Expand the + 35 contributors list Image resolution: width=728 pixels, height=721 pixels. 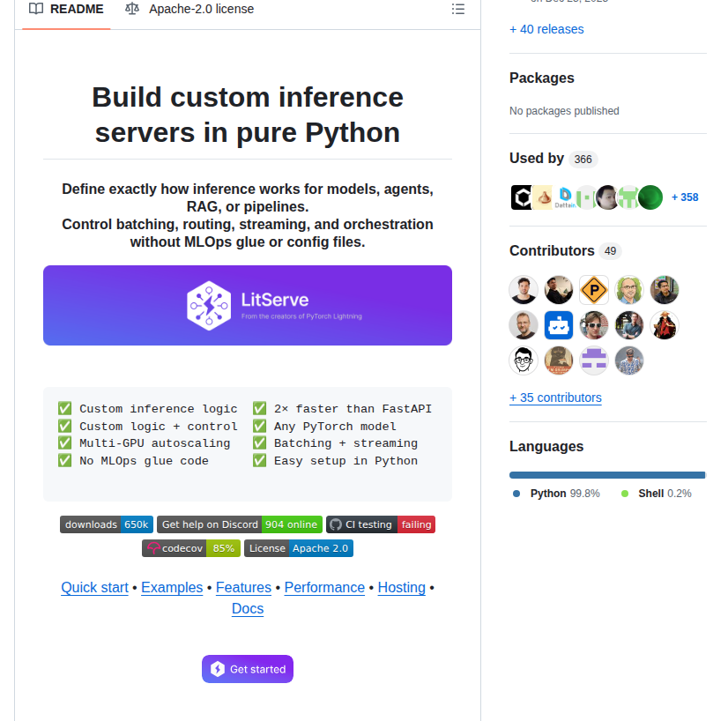[x=555, y=398]
